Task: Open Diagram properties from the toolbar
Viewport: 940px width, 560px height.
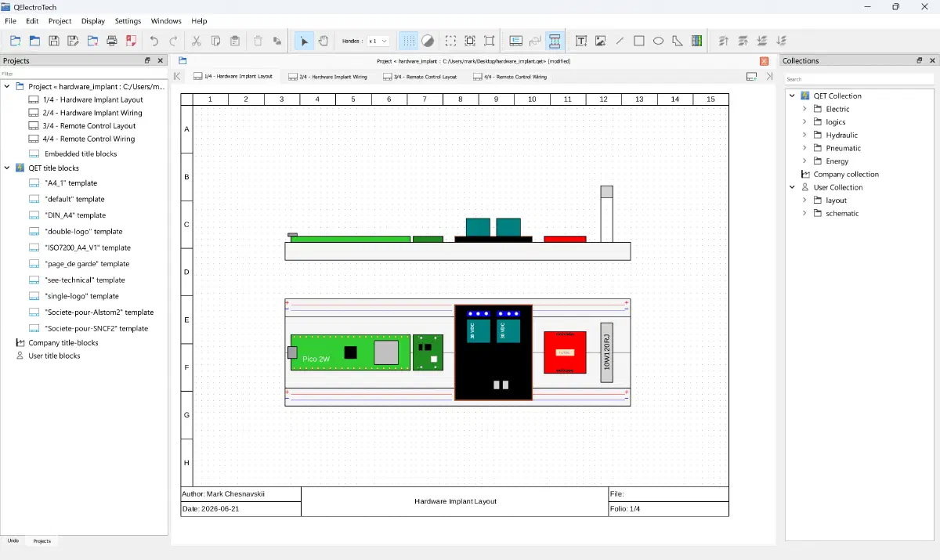Action: pyautogui.click(x=516, y=41)
